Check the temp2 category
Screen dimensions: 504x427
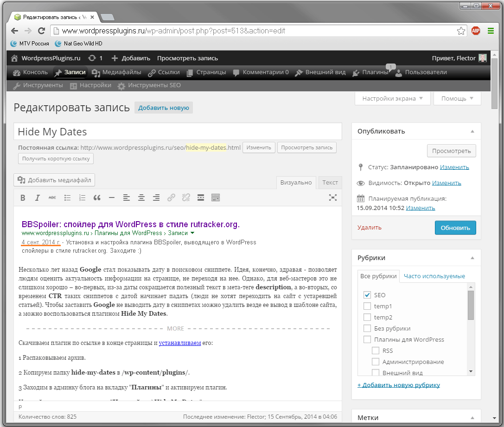click(x=367, y=317)
